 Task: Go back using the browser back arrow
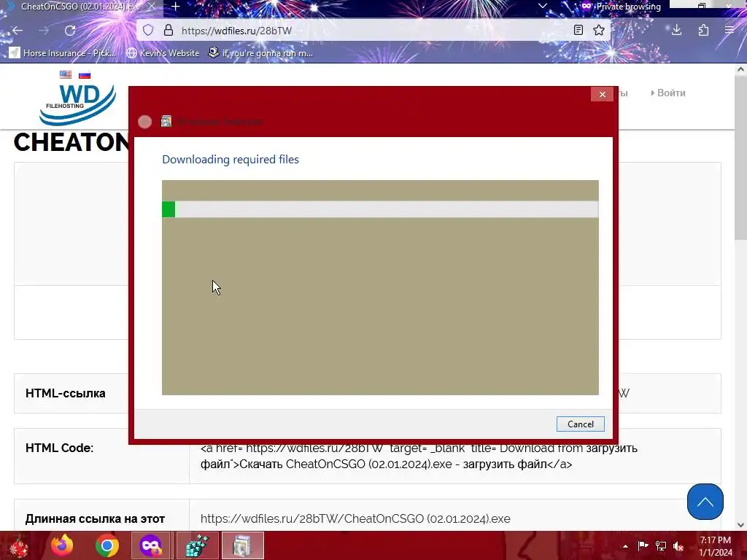pyautogui.click(x=18, y=31)
